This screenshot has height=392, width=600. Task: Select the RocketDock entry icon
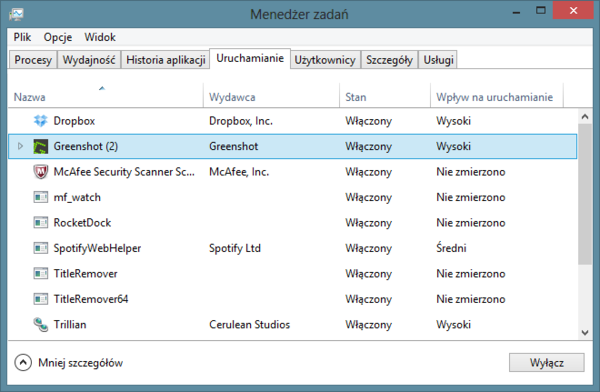click(x=41, y=222)
